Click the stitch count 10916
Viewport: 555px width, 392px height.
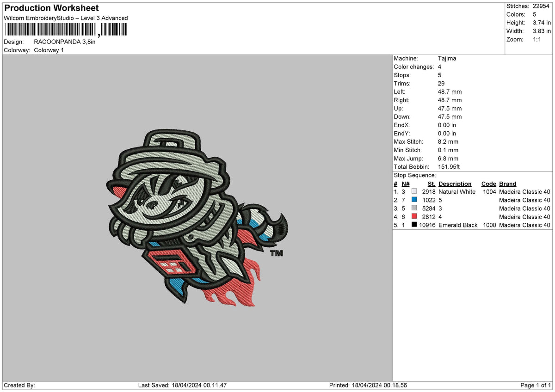pos(427,225)
